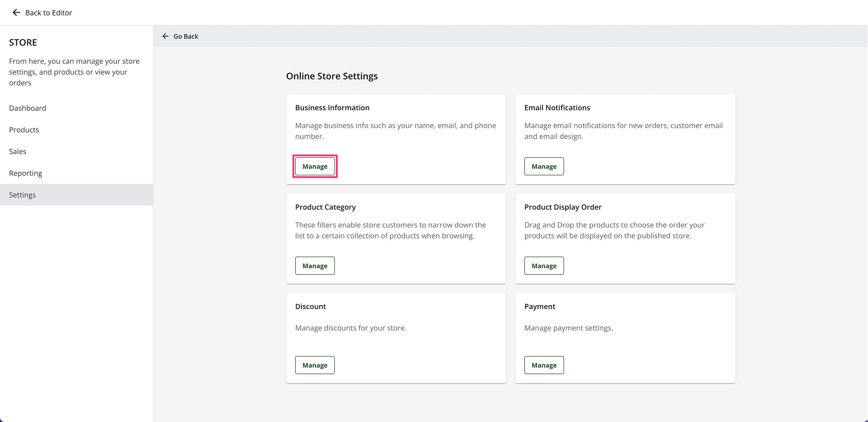Select Sales from the sidebar
Image resolution: width=868 pixels, height=422 pixels.
point(18,151)
